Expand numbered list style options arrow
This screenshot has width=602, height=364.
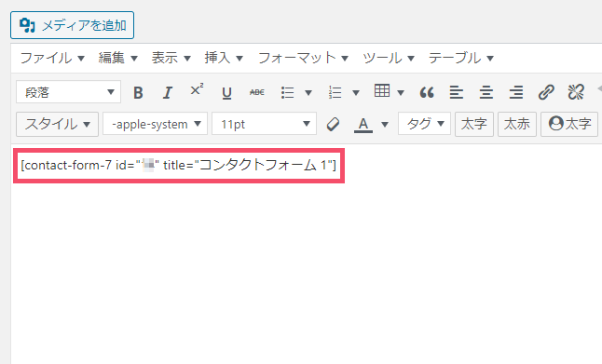356,92
